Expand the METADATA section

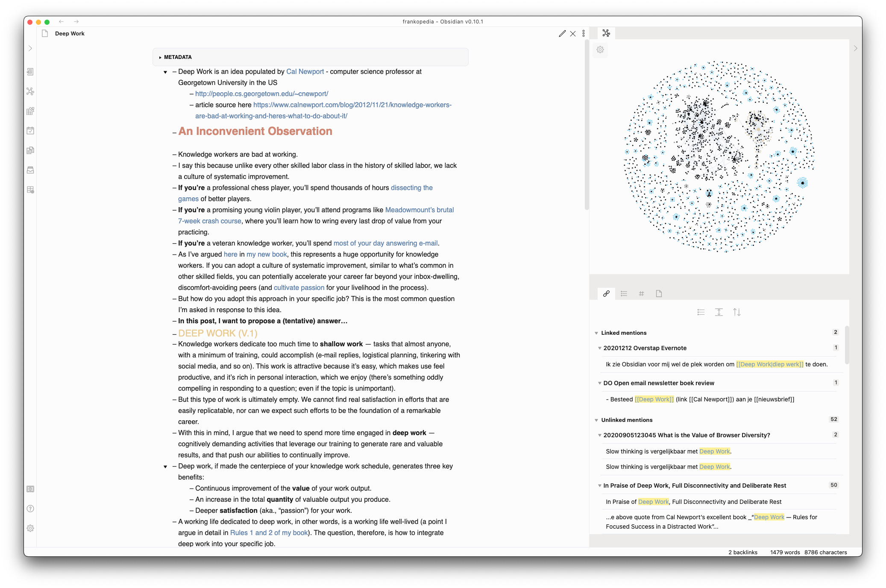pos(310,57)
